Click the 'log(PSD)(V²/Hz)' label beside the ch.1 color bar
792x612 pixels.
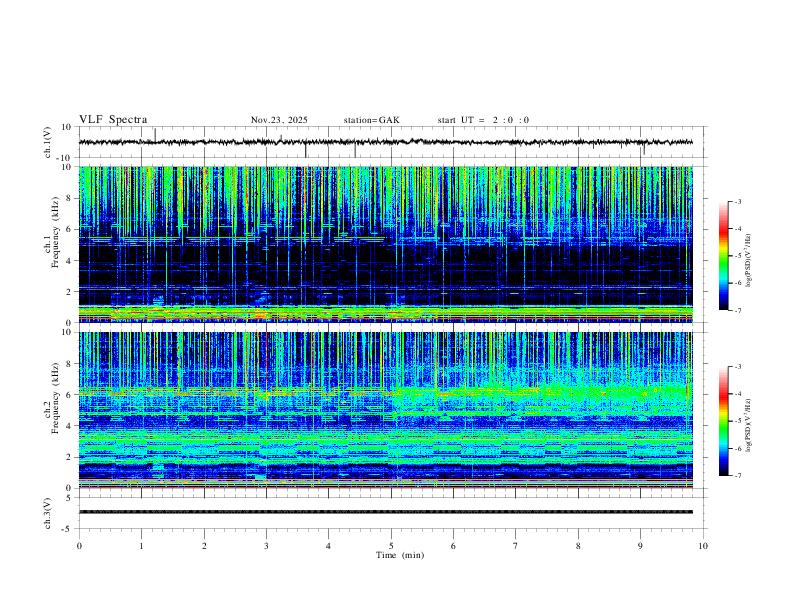(x=749, y=261)
